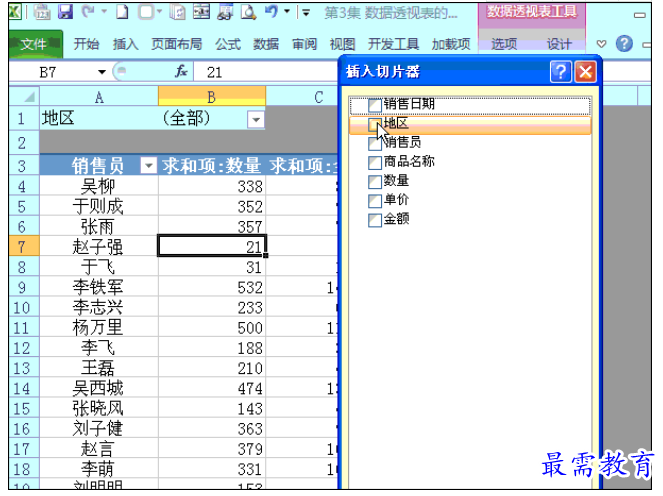Image resolution: width=663 pixels, height=496 pixels.
Task: Switch to the 插入 ribbon tab
Action: tap(126, 44)
